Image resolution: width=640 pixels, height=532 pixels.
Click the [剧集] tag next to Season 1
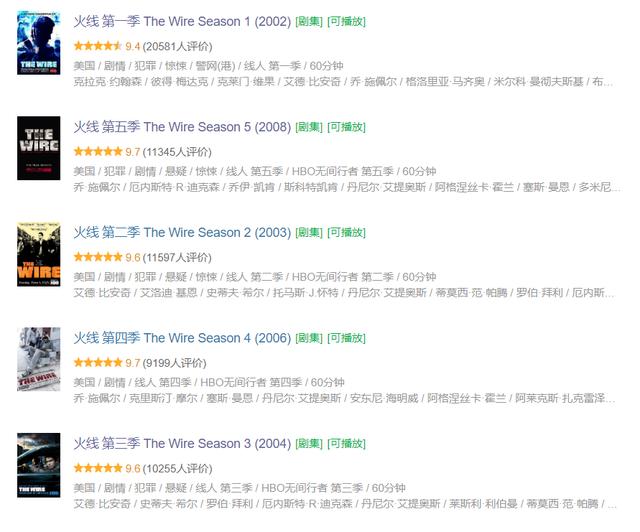click(309, 22)
